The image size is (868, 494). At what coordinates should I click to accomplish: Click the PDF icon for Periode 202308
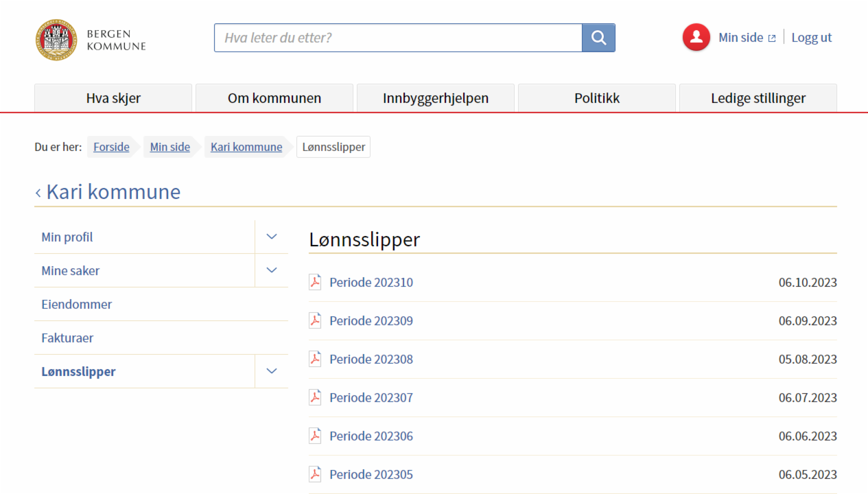pyautogui.click(x=315, y=359)
